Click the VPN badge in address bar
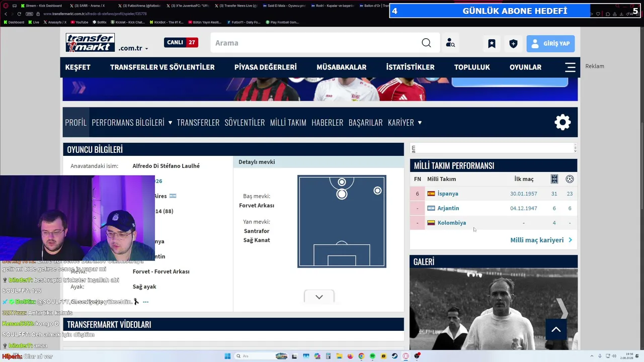644x362 pixels. pyautogui.click(x=29, y=14)
